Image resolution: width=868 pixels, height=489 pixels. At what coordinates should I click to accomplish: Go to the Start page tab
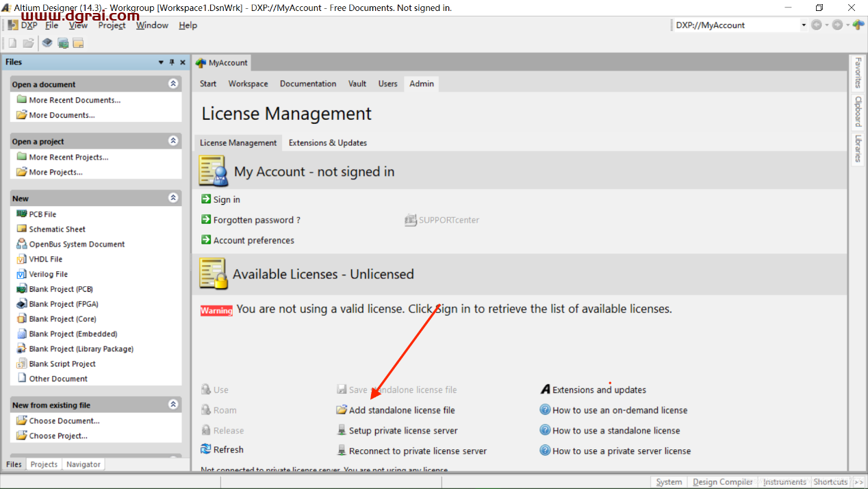(x=208, y=84)
